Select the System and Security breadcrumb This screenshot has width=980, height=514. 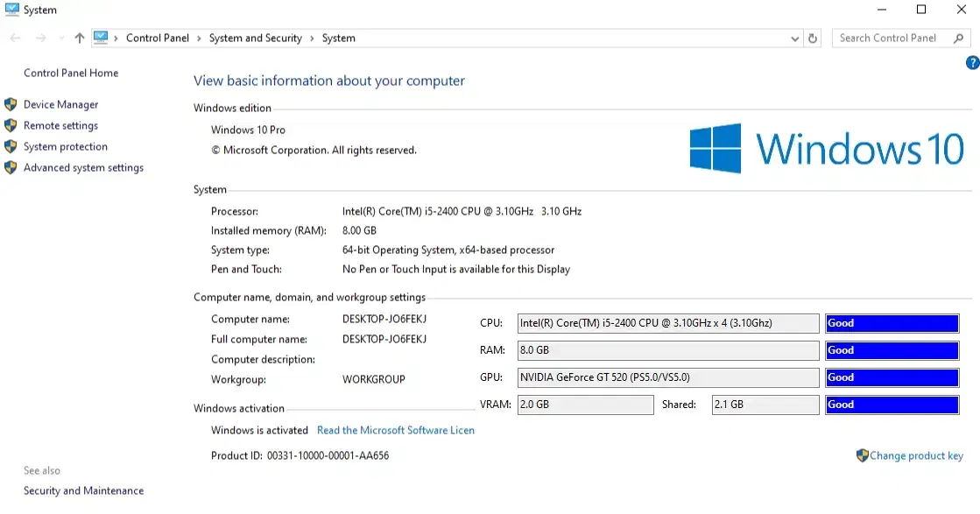tap(255, 39)
